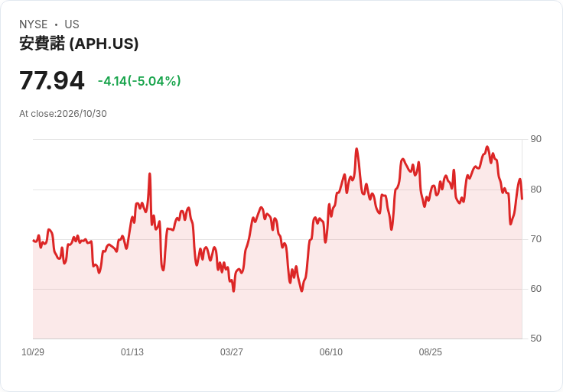The image size is (563, 392).
Task: Click the final endpoint of the red price line
Action: 522,199
